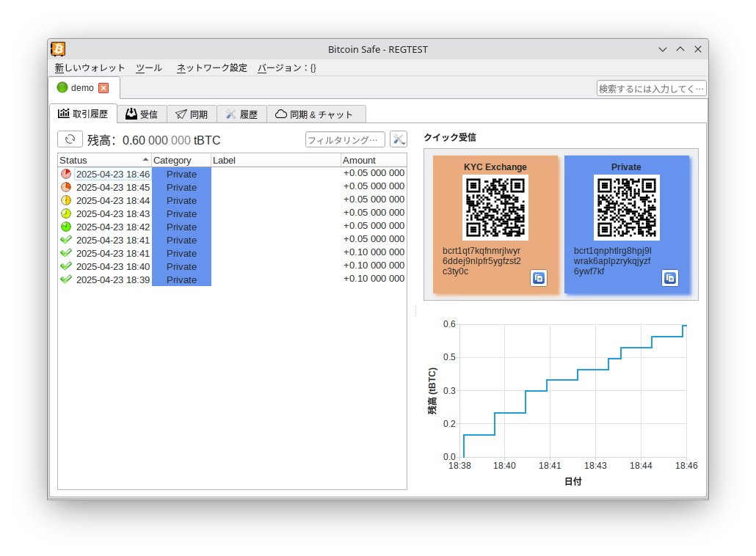Switch to the 受信 tab
The width and height of the screenshot is (756, 556).
coord(142,114)
